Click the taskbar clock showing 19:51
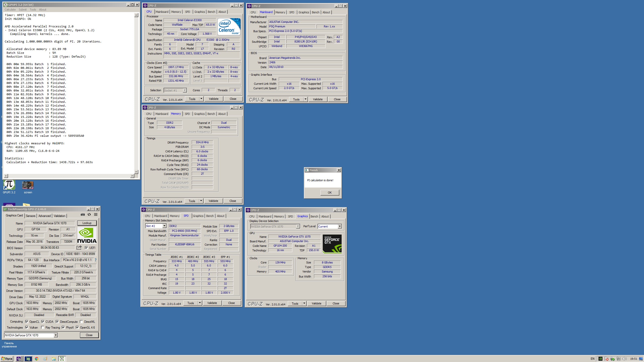This screenshot has height=362, width=644. (x=633, y=359)
